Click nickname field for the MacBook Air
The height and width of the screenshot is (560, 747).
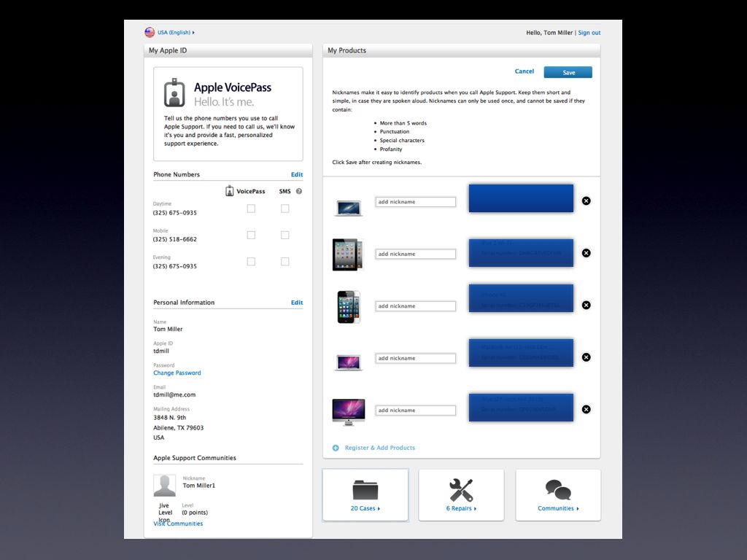[x=415, y=202]
